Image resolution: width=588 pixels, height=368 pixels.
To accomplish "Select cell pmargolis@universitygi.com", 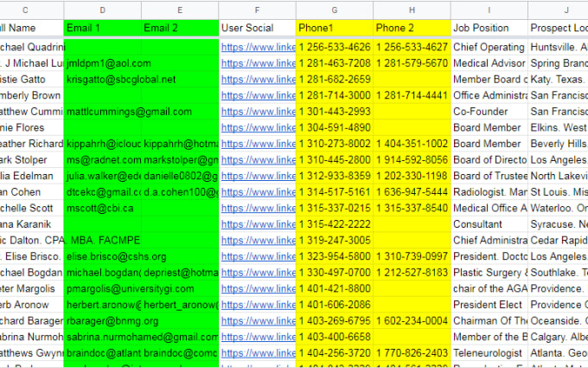I will tap(102, 288).
